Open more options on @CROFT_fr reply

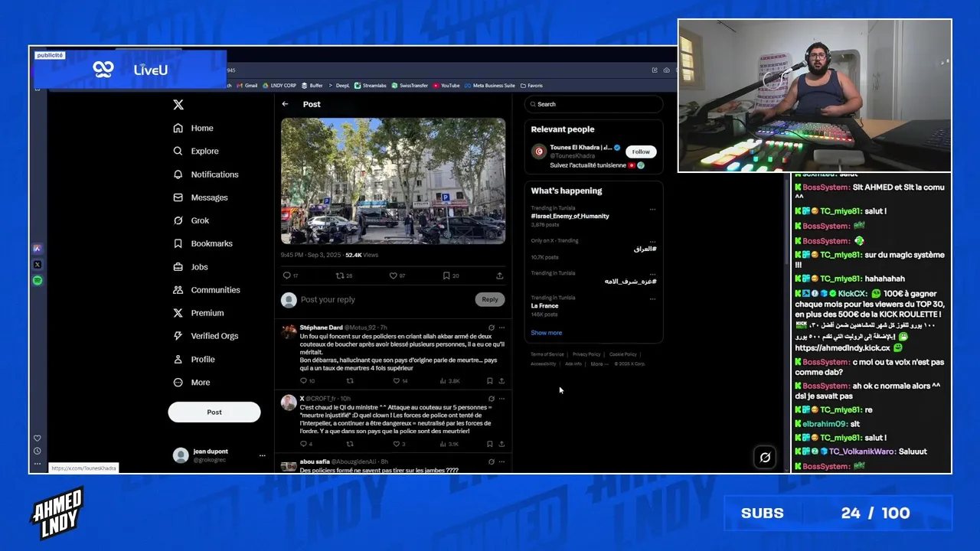pos(501,399)
